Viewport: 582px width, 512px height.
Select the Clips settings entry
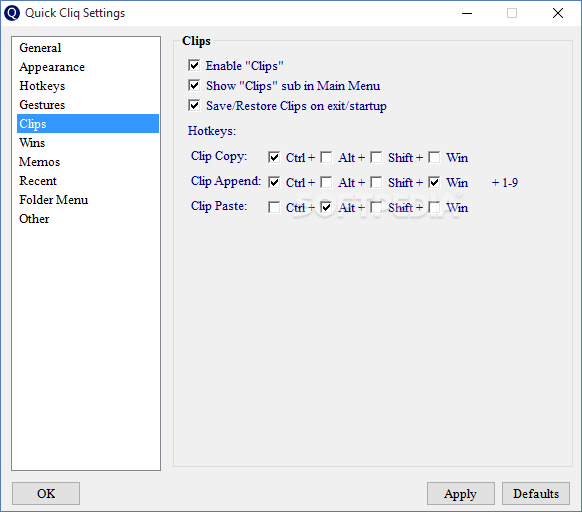click(88, 124)
